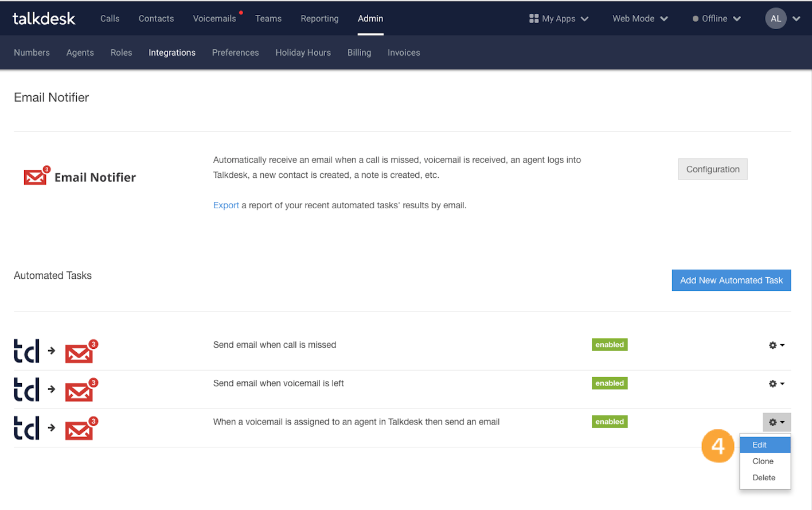Viewport: 812px width, 510px height.
Task: Toggle gear menu for voicemail assigned task
Action: [776, 422]
